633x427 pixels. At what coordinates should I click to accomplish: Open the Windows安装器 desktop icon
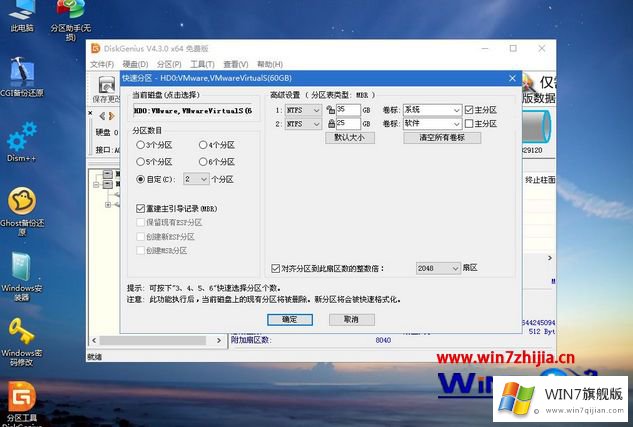tap(22, 276)
